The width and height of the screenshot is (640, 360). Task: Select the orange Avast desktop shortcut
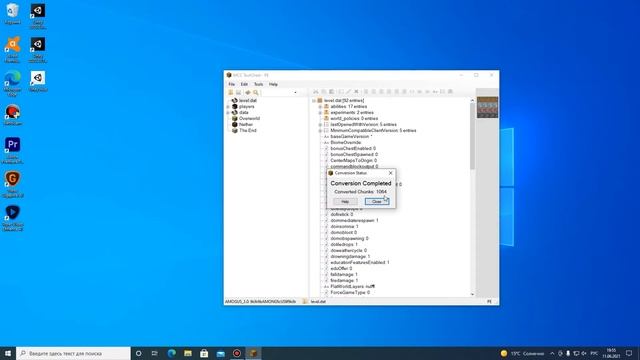click(x=12, y=49)
